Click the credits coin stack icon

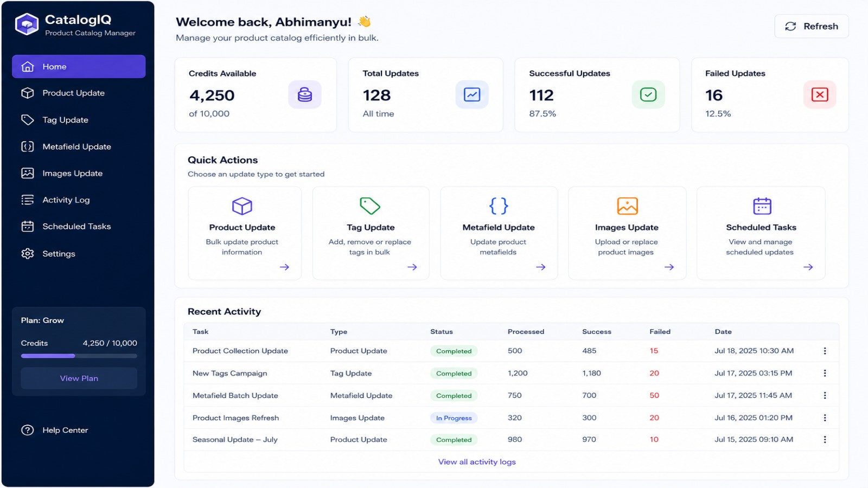(x=305, y=95)
